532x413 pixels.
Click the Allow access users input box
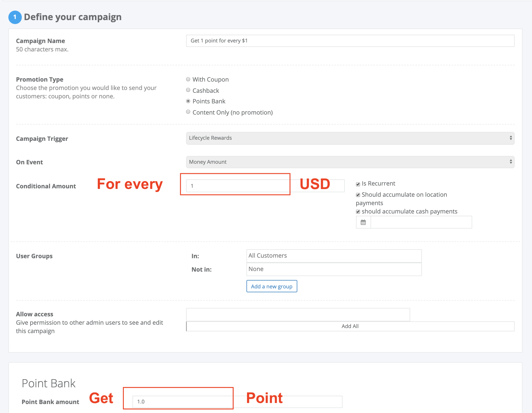pos(298,315)
